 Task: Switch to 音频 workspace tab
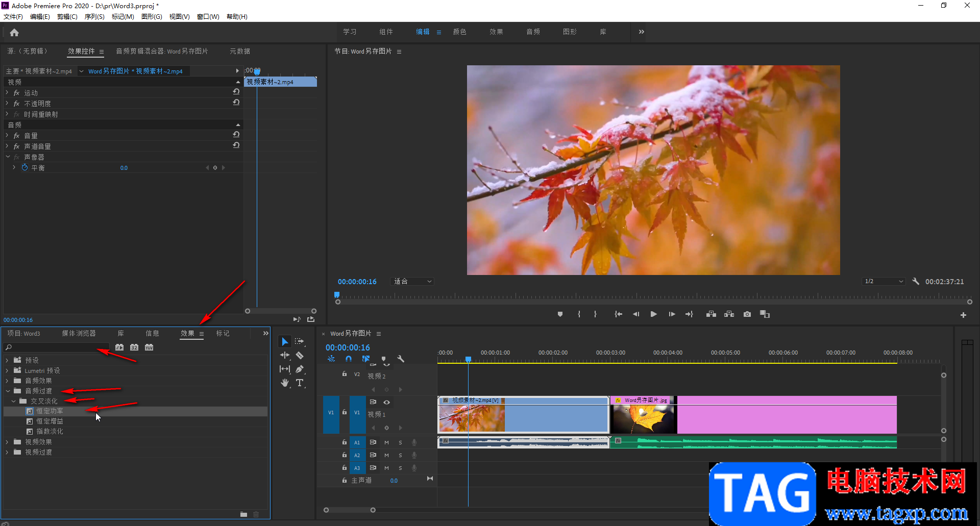[x=533, y=32]
